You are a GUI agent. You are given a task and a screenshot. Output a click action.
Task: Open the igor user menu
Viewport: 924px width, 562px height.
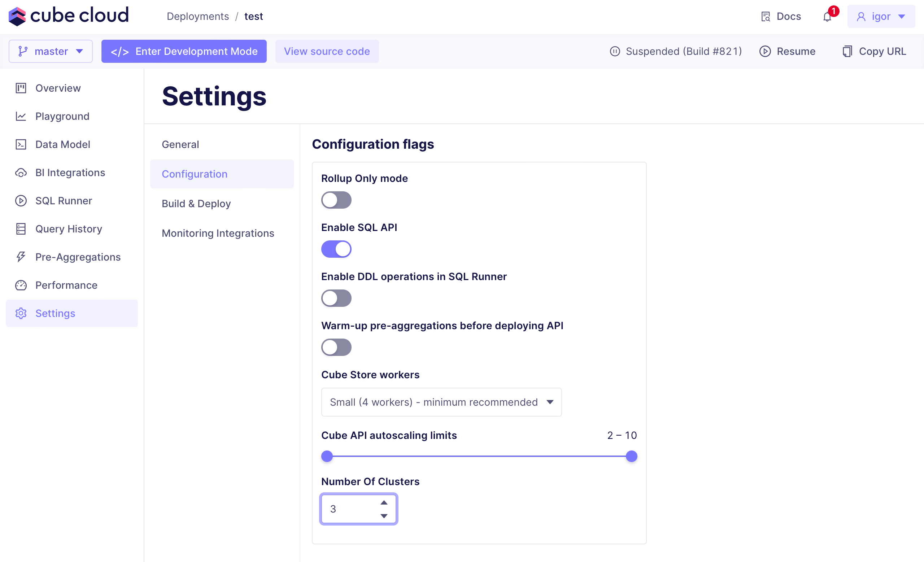tap(880, 17)
